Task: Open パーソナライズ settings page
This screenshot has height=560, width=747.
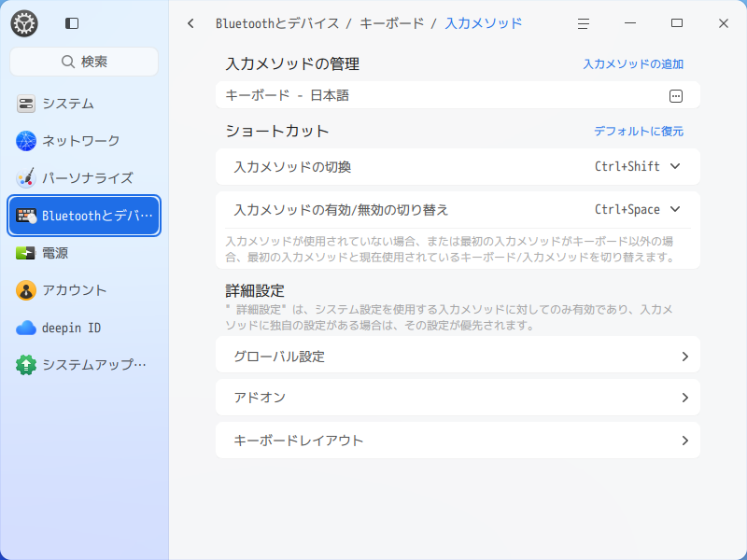Action: click(x=84, y=177)
